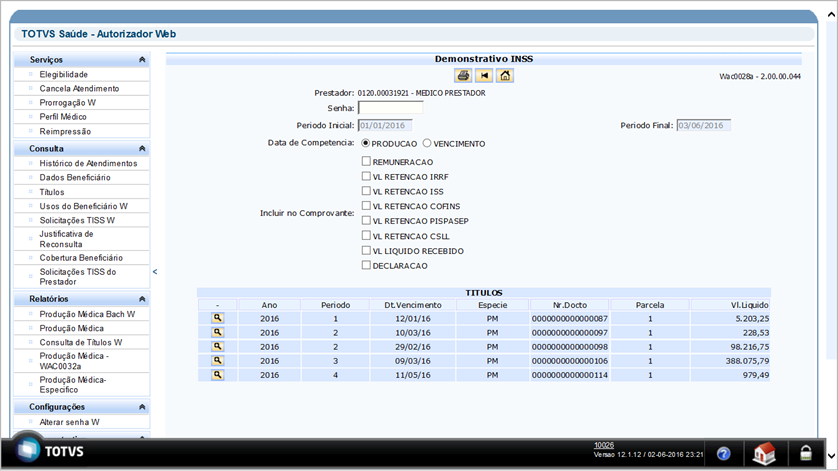The width and height of the screenshot is (838, 471).
Task: Open magnifier for document 0000000000000106
Action: pos(218,361)
